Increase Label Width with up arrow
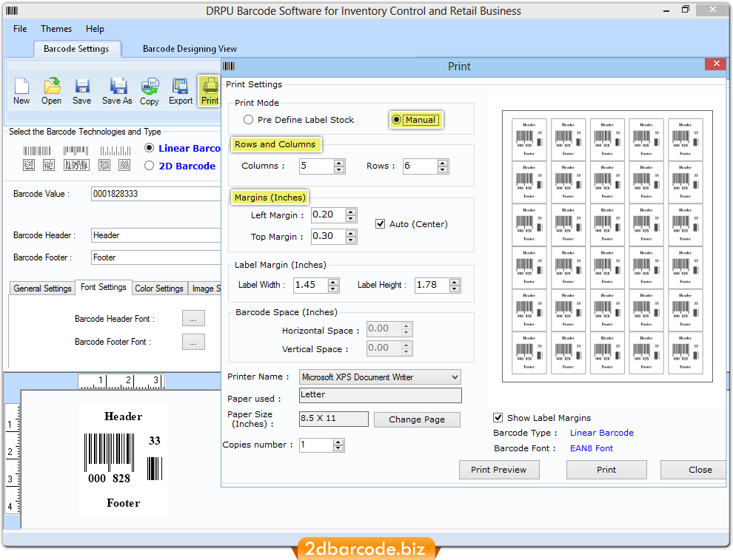Image resolution: width=733 pixels, height=560 pixels. (x=333, y=282)
